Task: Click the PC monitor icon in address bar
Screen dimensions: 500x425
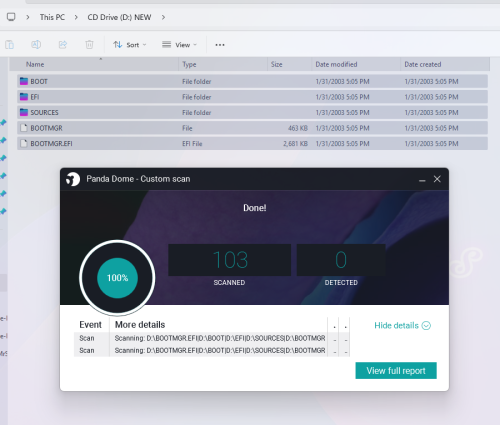Action: [x=11, y=17]
